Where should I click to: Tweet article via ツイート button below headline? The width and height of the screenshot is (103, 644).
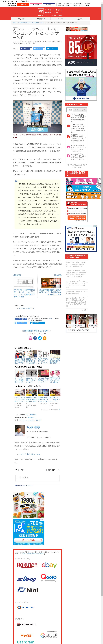pos(39,49)
